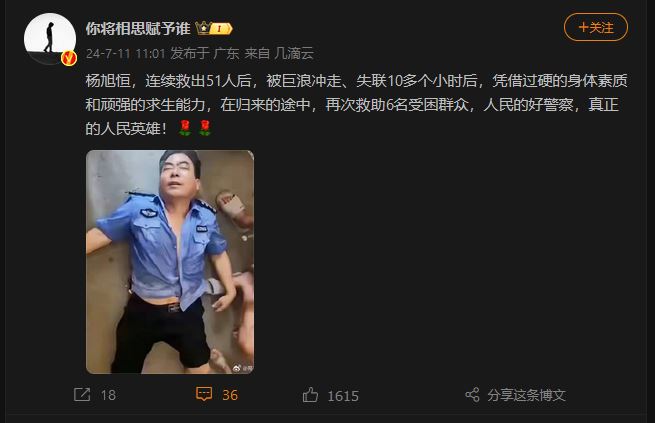Viewport: 655px width, 423px height.
Task: Click the like count 1615
Action: pos(343,396)
